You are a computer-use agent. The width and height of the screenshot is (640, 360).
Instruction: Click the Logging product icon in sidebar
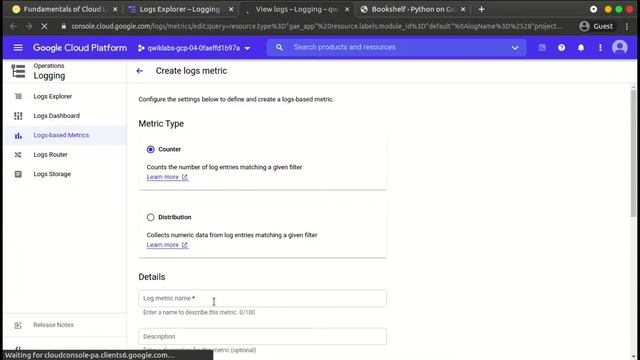point(18,71)
